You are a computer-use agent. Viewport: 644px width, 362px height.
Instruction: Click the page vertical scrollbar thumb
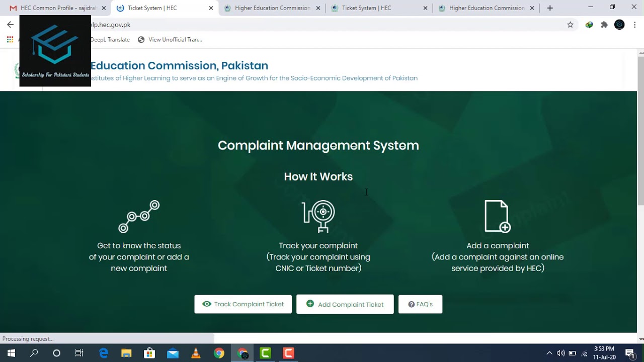[640, 131]
